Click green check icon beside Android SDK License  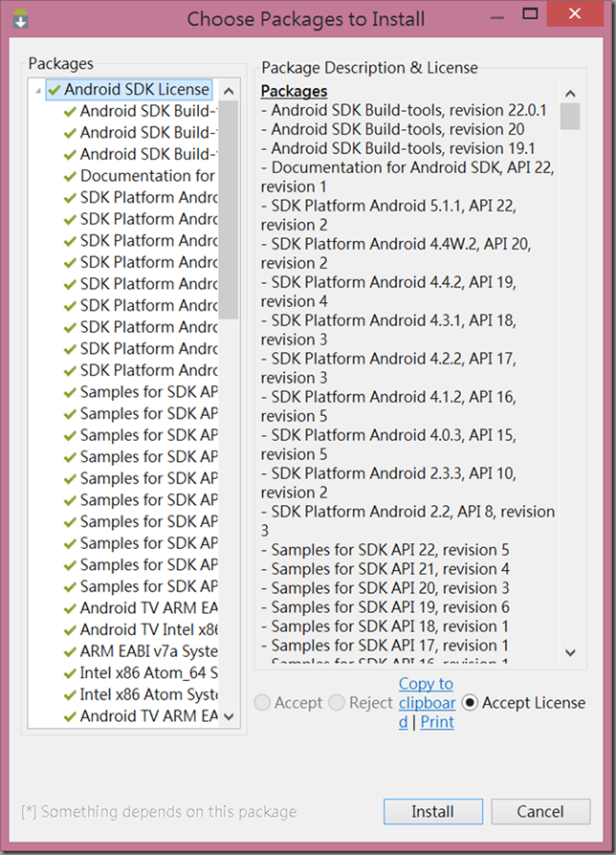pyautogui.click(x=54, y=90)
